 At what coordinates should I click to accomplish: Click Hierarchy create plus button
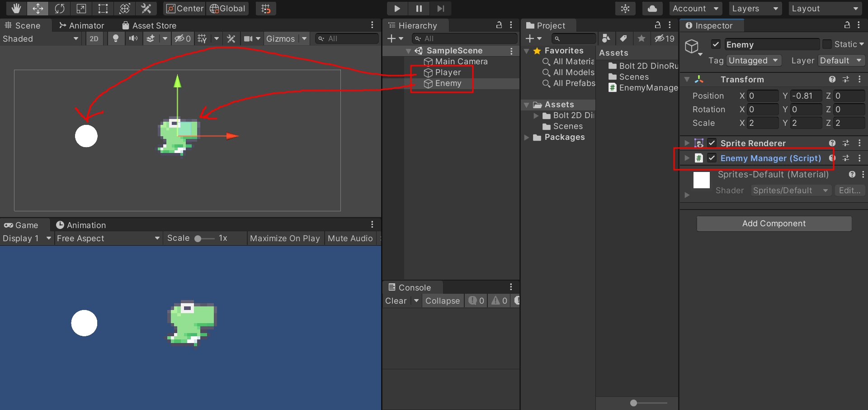pos(395,38)
